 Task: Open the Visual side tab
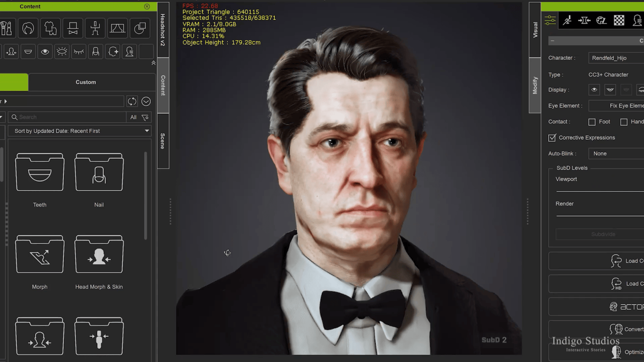coord(535,30)
